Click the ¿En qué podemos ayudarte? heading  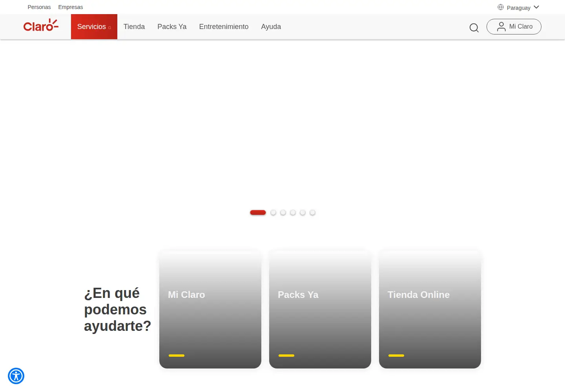[117, 310]
